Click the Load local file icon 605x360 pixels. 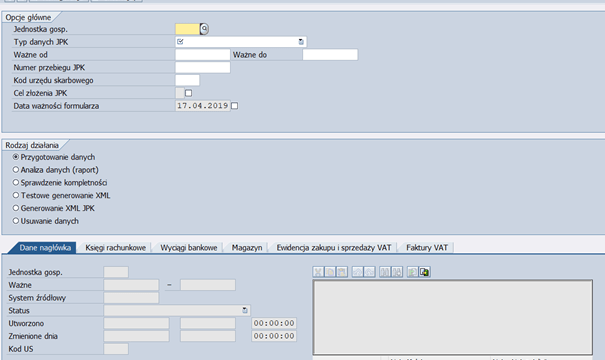(412, 272)
